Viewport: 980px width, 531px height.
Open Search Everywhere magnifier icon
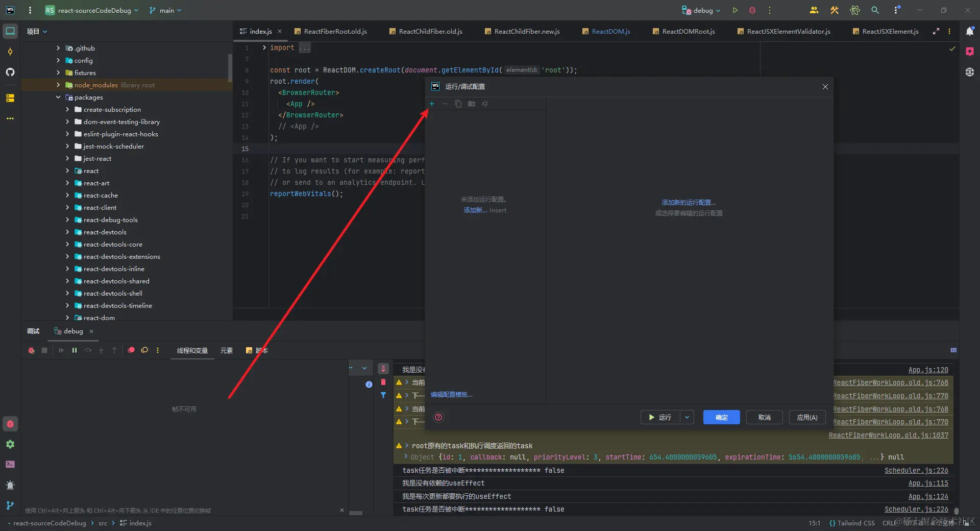(x=875, y=10)
